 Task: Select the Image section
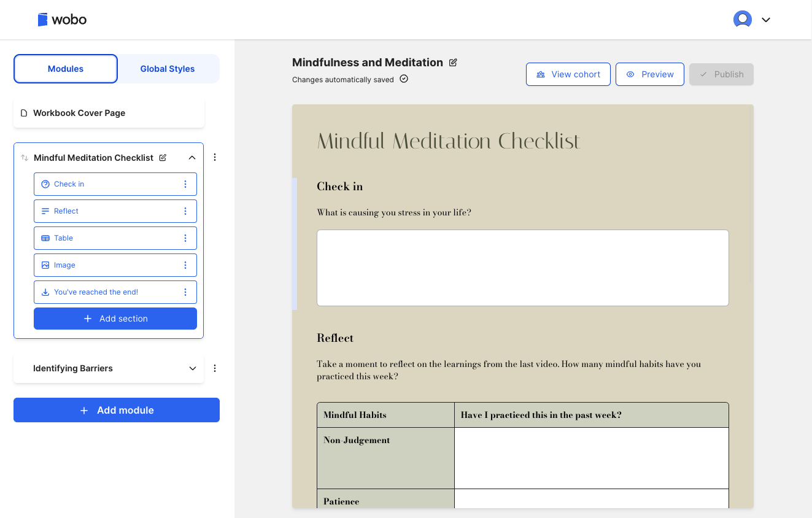point(115,265)
